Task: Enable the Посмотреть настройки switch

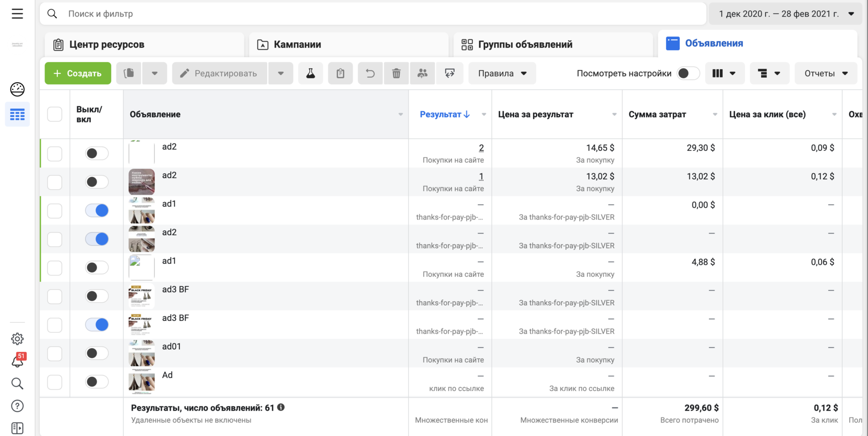Action: pos(688,73)
